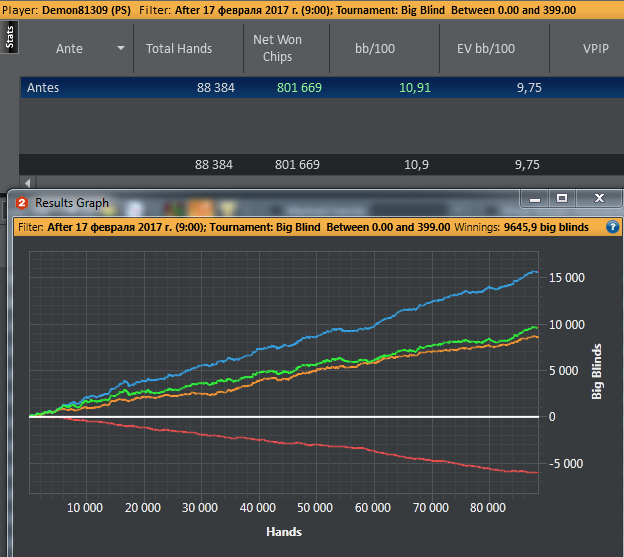Sort by Net Won Chips column
The width and height of the screenshot is (624, 557).
277,48
